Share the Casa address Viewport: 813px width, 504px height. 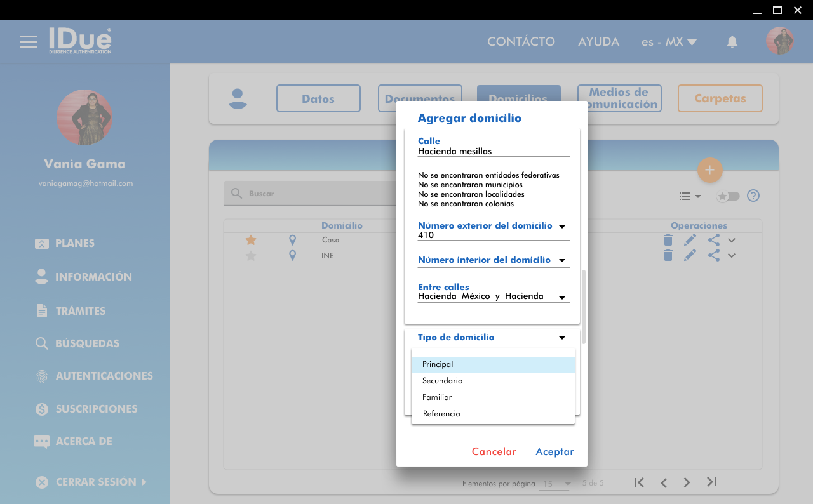click(x=713, y=240)
